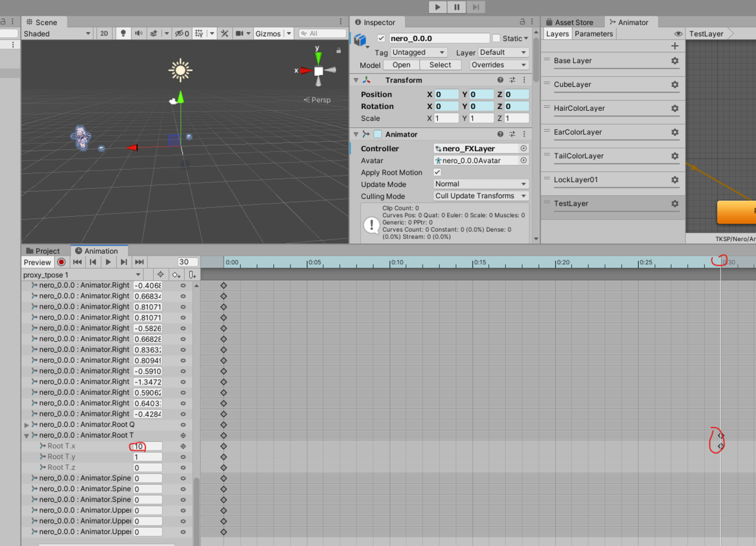Open Animator component help icon

(500, 134)
